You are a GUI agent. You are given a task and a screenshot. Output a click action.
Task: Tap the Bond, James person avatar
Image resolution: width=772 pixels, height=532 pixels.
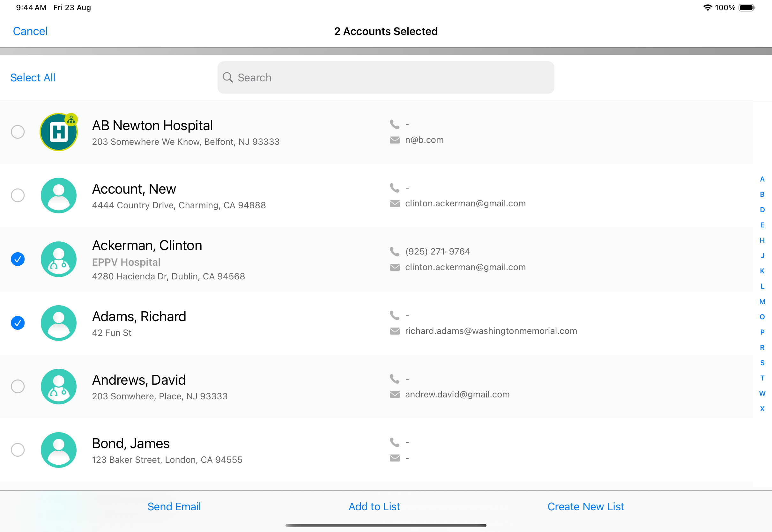(x=58, y=450)
